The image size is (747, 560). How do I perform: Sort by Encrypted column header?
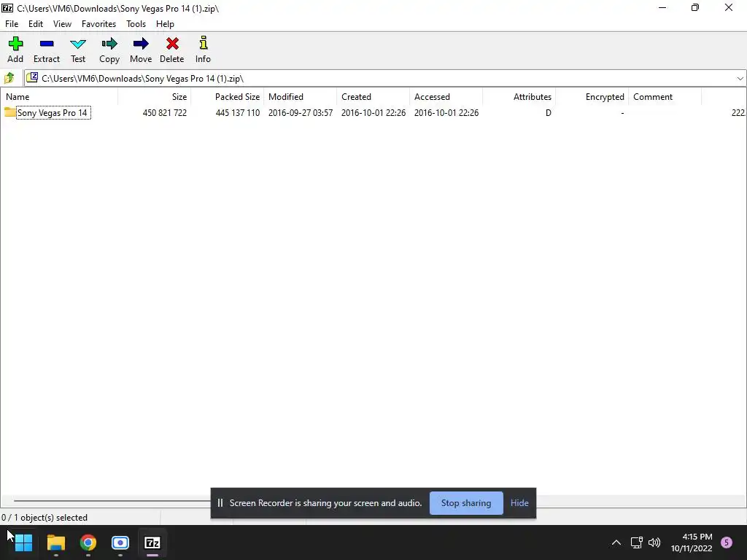pos(592,97)
